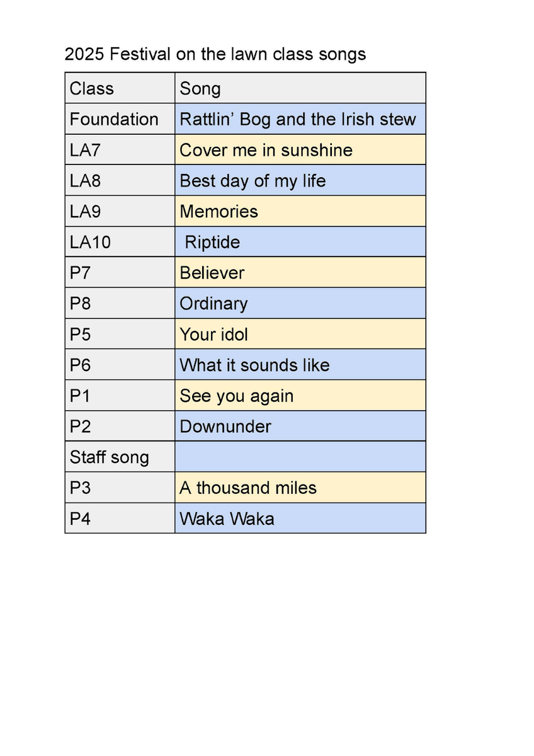The image size is (534, 756).
Task: Click the 'LA10' class cell
Action: click(x=119, y=242)
